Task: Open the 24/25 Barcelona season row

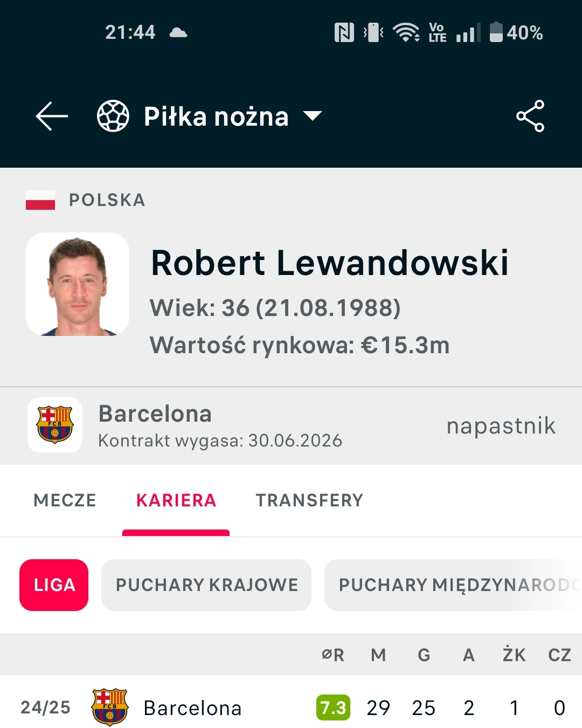Action: coord(192,708)
